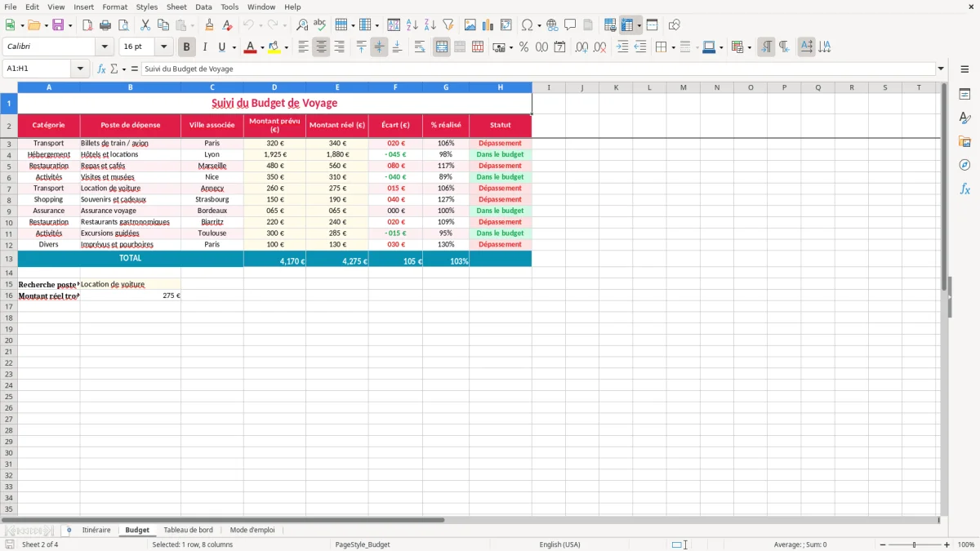Open the Navigator sidebar panel
Screen dimensions: 980x551
(964, 166)
